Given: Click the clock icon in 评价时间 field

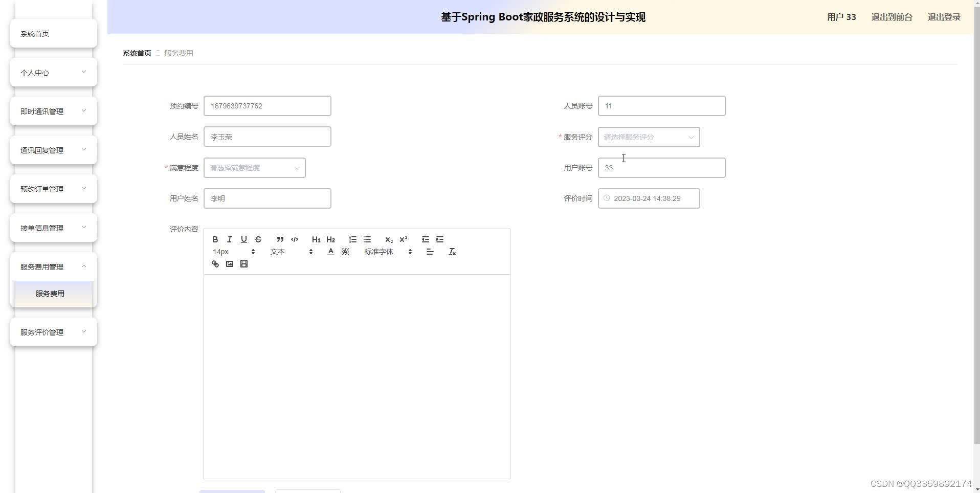Looking at the screenshot, I should 607,198.
